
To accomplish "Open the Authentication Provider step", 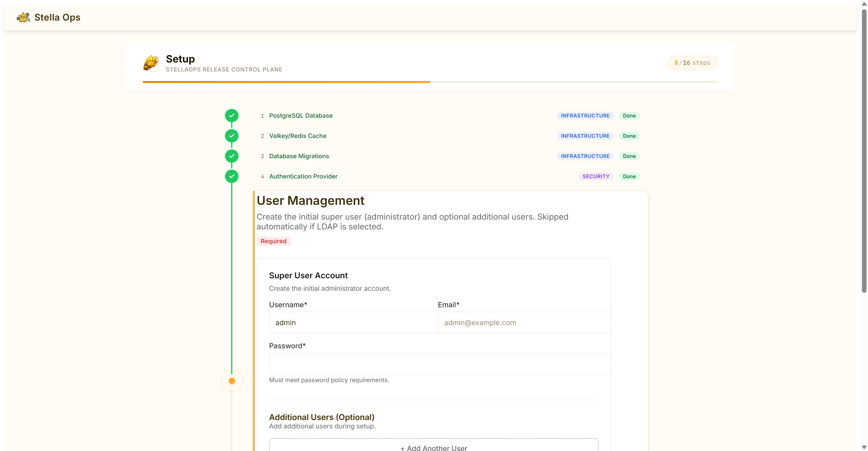I will tap(303, 176).
